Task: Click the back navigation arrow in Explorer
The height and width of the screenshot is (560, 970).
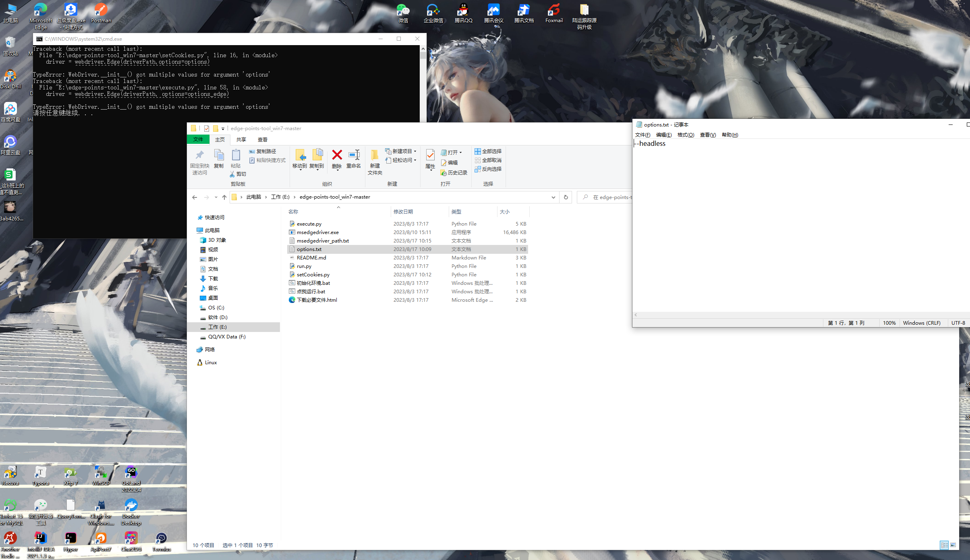Action: point(195,197)
